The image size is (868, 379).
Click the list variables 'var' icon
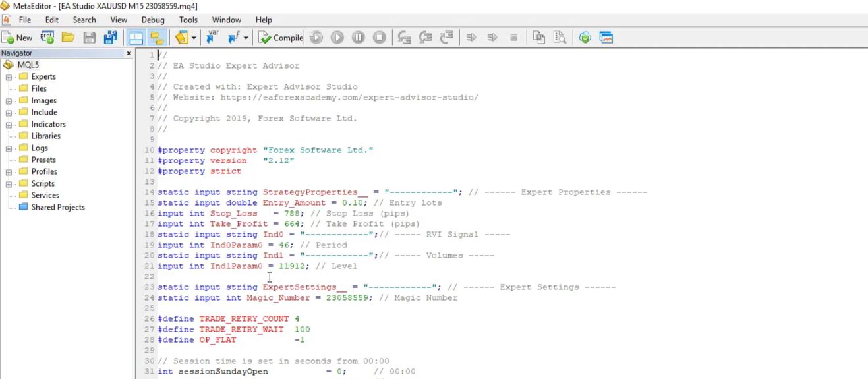(212, 38)
